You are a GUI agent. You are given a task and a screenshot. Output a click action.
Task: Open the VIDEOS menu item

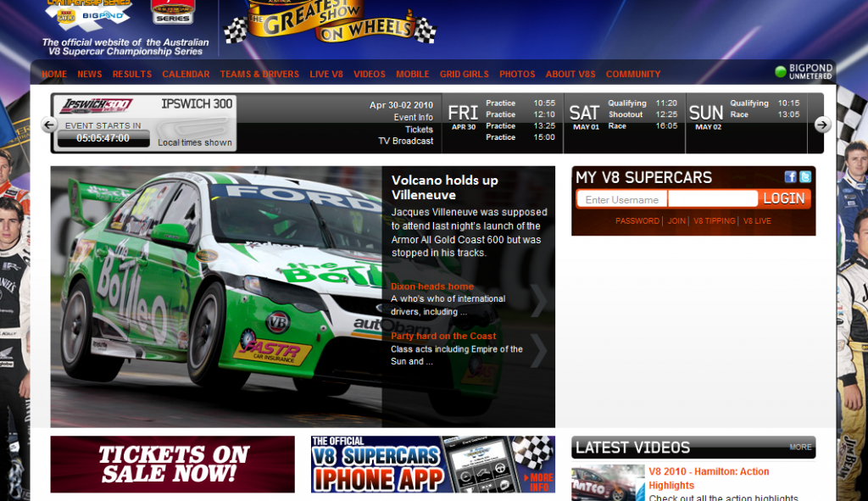[370, 75]
